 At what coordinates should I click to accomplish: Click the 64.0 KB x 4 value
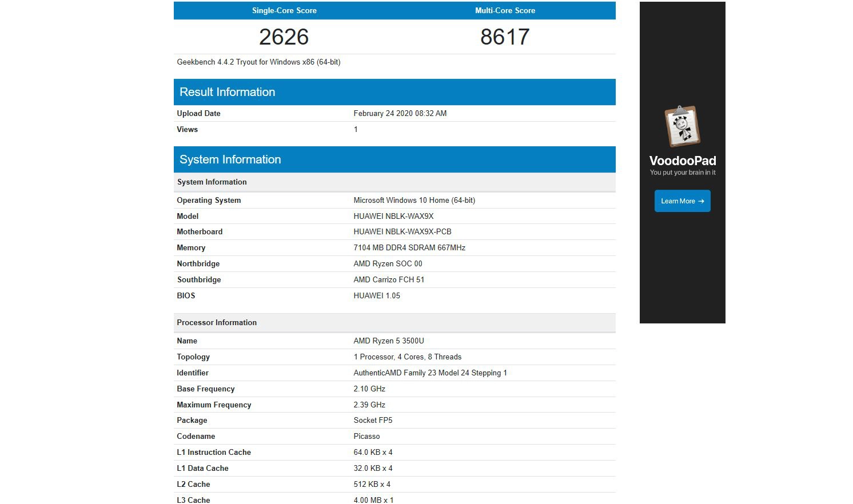click(373, 452)
